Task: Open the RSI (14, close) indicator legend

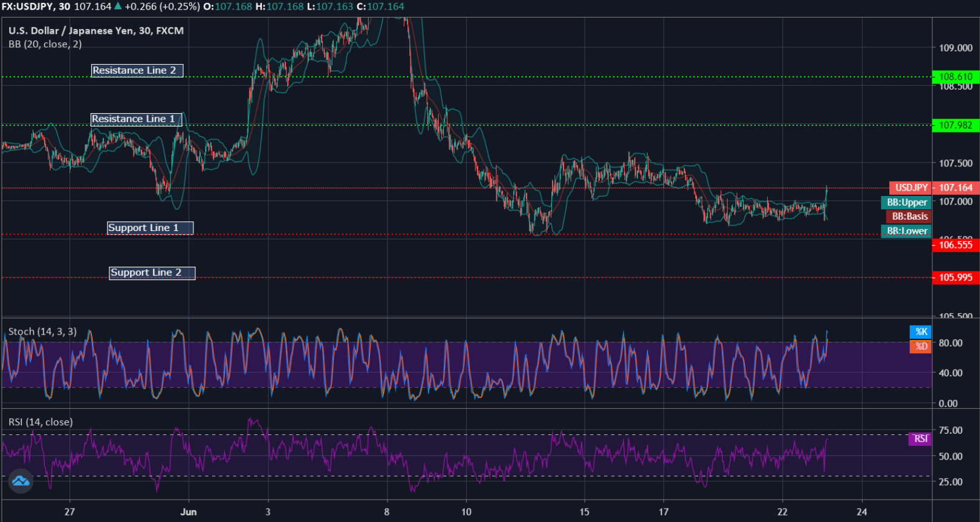Action: 41,422
